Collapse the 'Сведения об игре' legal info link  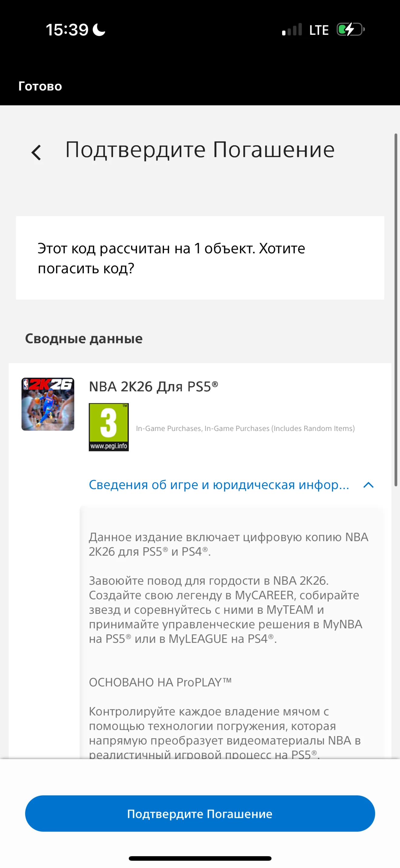pos(219,485)
